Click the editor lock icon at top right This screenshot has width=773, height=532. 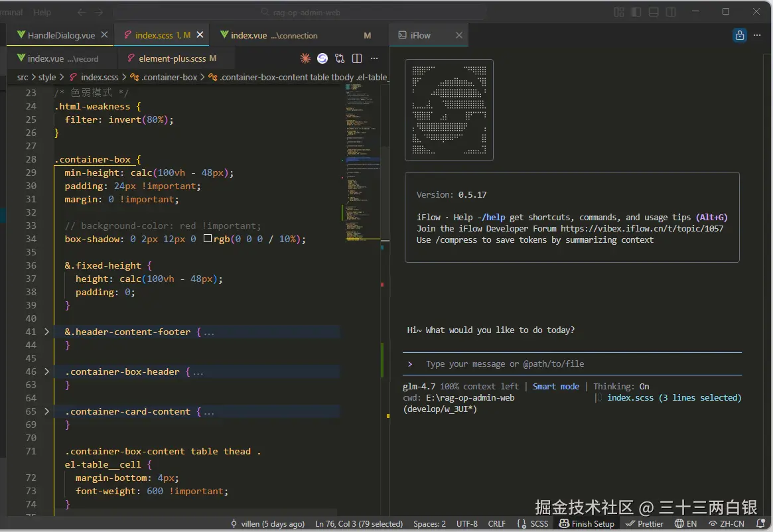click(x=740, y=35)
